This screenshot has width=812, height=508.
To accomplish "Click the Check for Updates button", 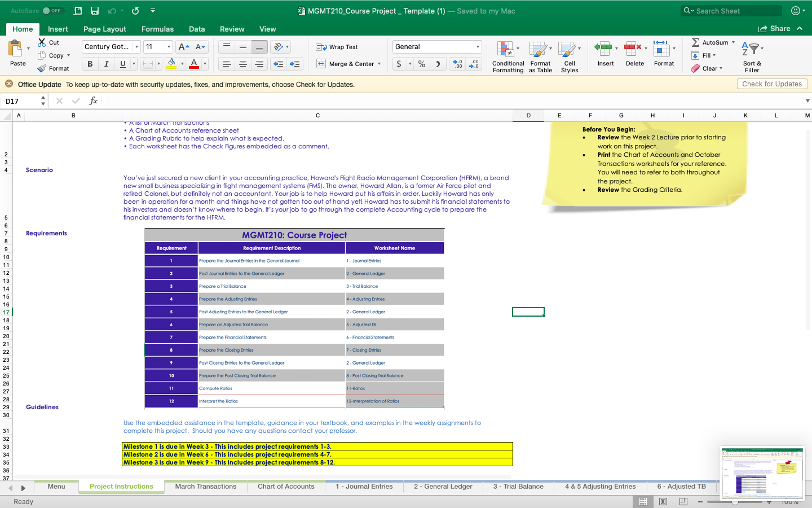I will click(x=772, y=84).
